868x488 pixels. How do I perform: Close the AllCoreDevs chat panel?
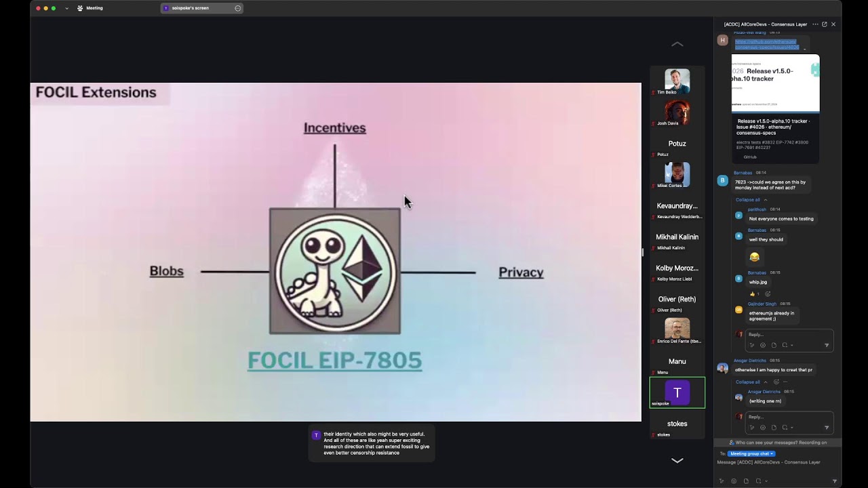(x=833, y=24)
